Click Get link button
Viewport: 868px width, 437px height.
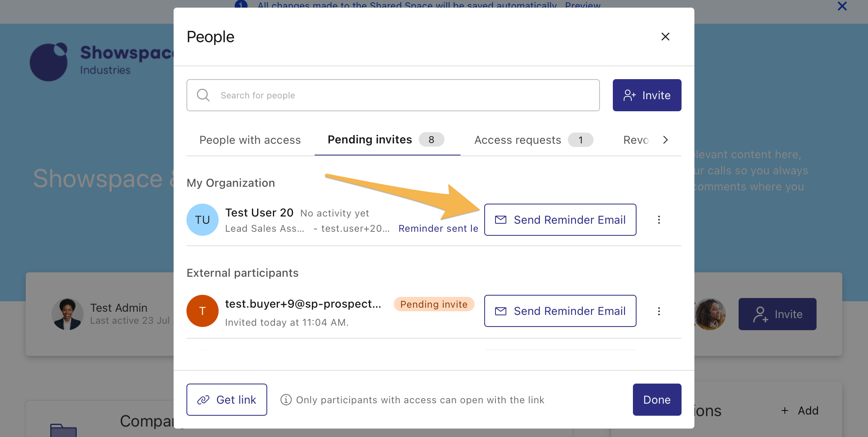[227, 400]
